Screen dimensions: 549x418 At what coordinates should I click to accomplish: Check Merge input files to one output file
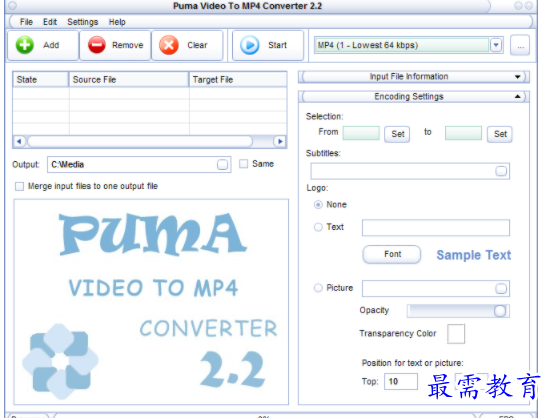tap(20, 186)
